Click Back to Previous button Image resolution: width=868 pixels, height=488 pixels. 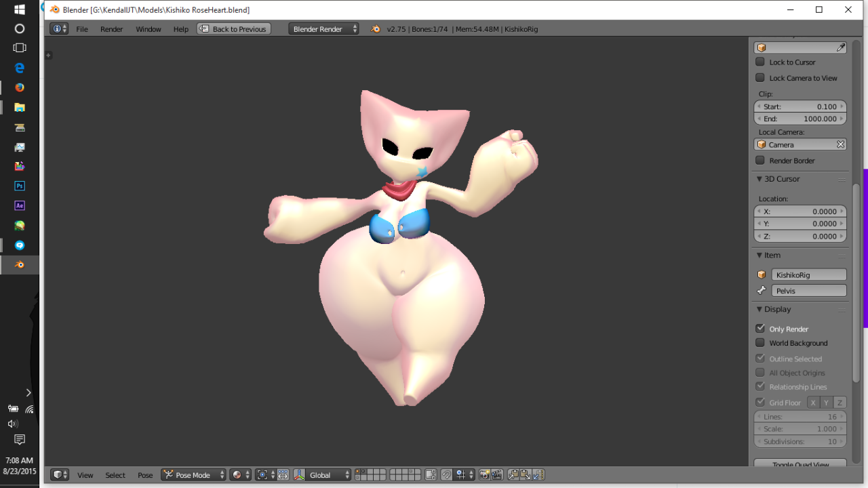(234, 28)
